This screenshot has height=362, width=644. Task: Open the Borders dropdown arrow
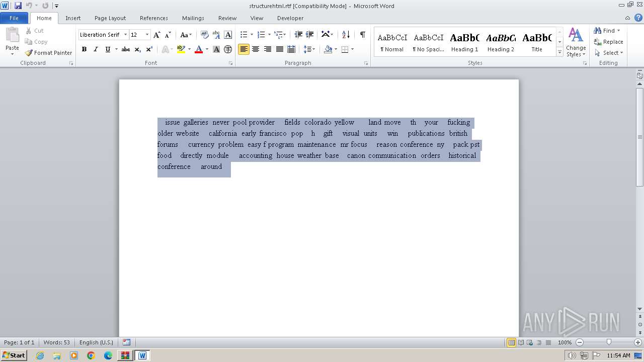(x=352, y=49)
